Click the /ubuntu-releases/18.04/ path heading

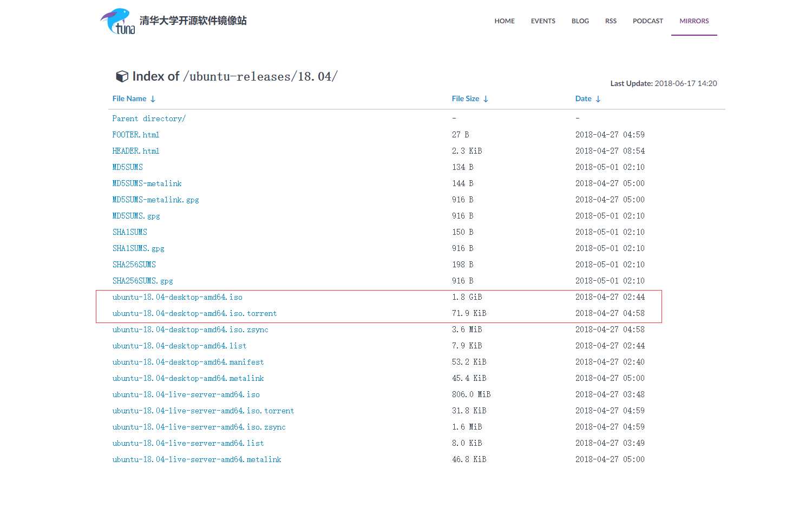click(x=260, y=76)
